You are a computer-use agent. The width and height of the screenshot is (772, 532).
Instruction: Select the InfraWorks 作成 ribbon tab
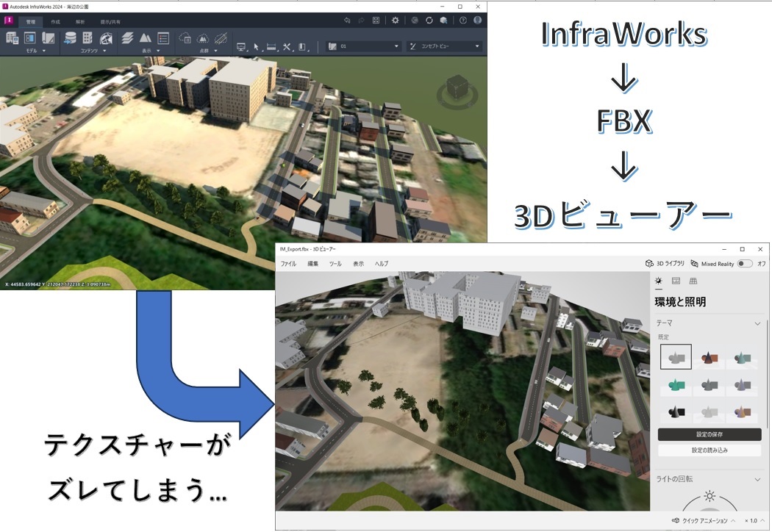(x=55, y=21)
